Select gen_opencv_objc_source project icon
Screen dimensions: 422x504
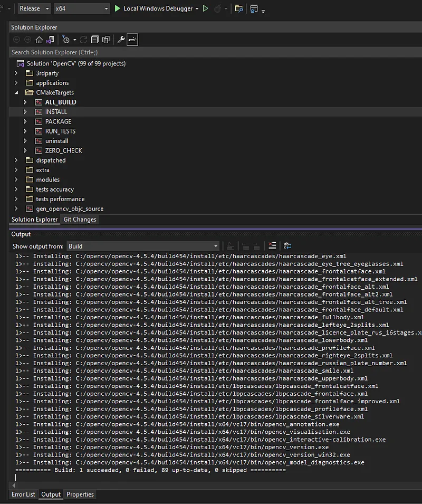point(29,208)
